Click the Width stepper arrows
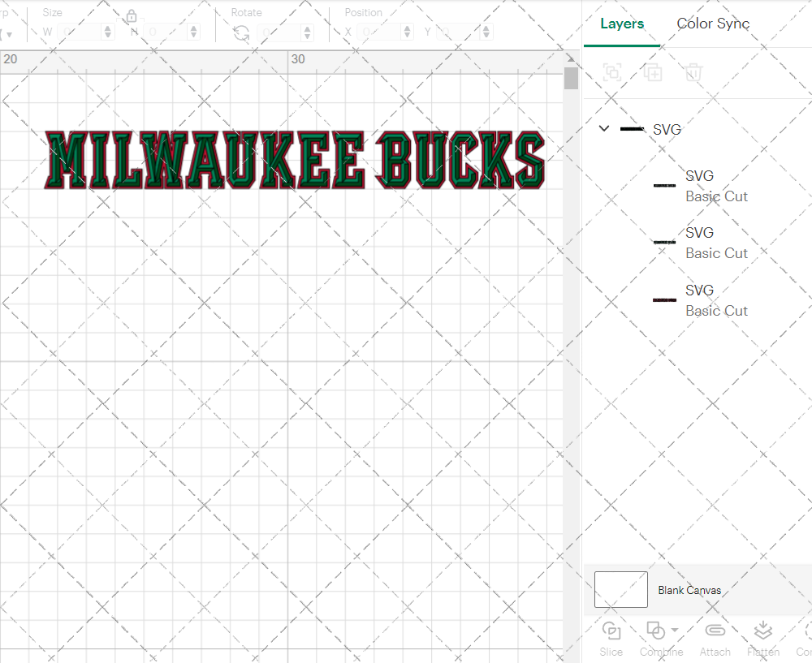Screen dimensions: 812x663 tap(108, 32)
